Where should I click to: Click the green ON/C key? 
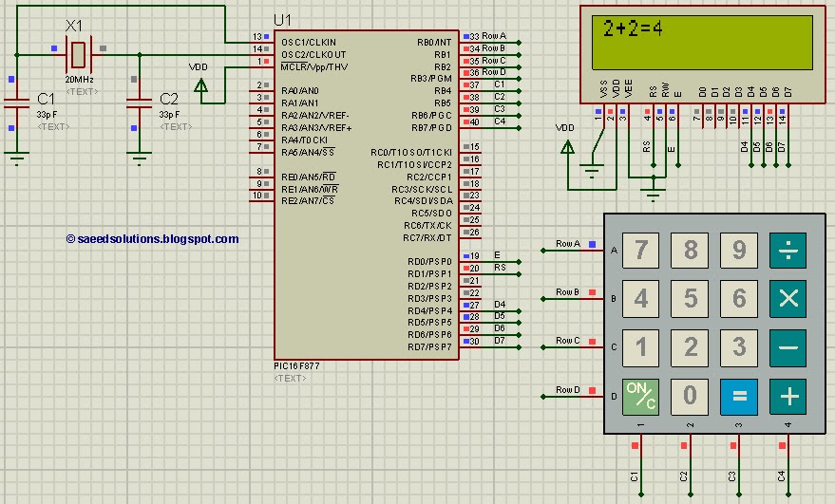640,397
